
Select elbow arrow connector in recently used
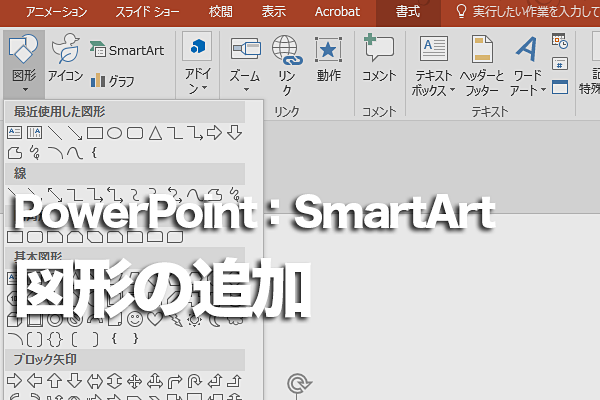point(195,133)
